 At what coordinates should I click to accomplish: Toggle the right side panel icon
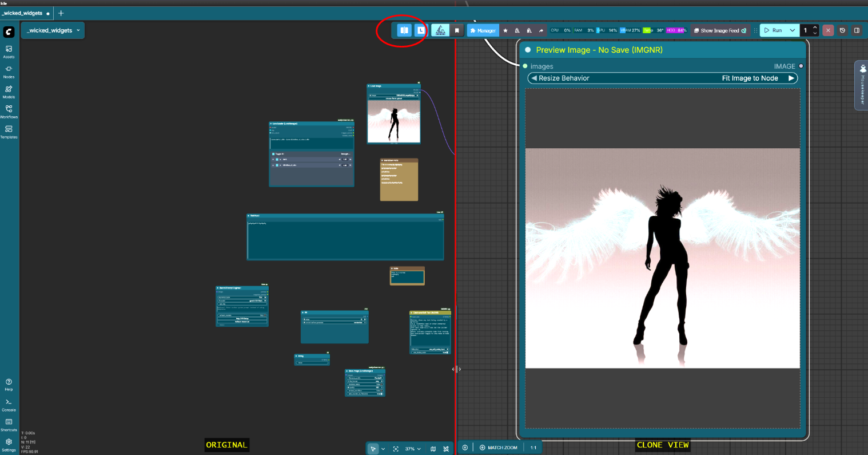pos(857,30)
